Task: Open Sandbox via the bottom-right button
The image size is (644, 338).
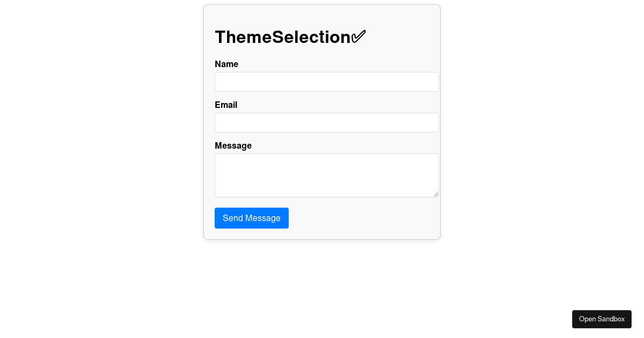Action: pos(602,319)
